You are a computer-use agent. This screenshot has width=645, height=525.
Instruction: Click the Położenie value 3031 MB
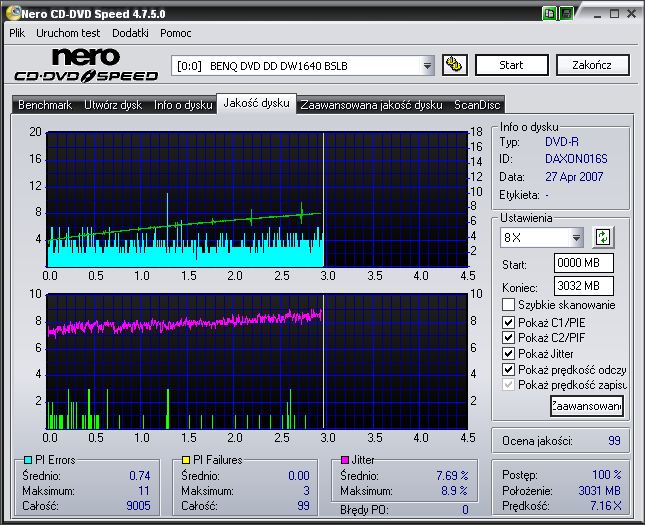[x=599, y=490]
